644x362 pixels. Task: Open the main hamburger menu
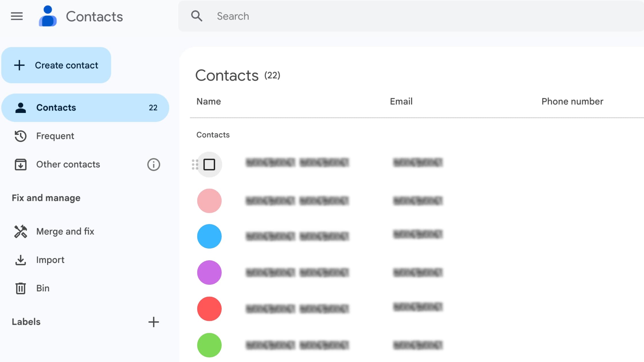(17, 16)
